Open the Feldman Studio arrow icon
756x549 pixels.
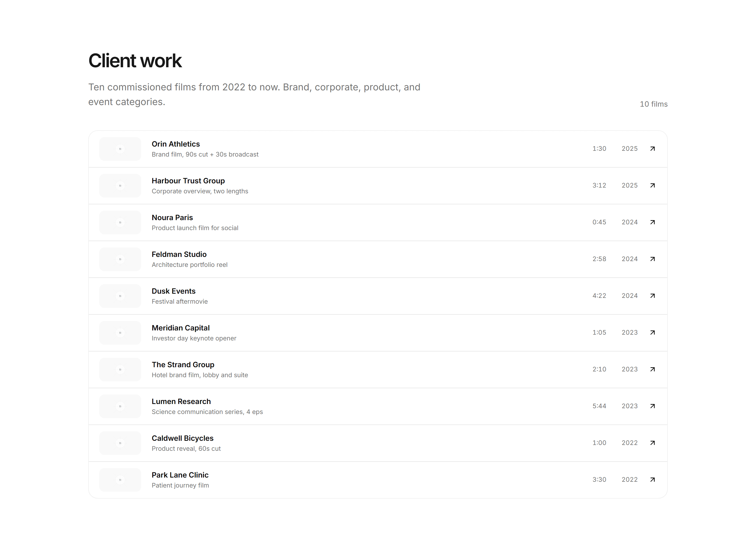[652, 259]
